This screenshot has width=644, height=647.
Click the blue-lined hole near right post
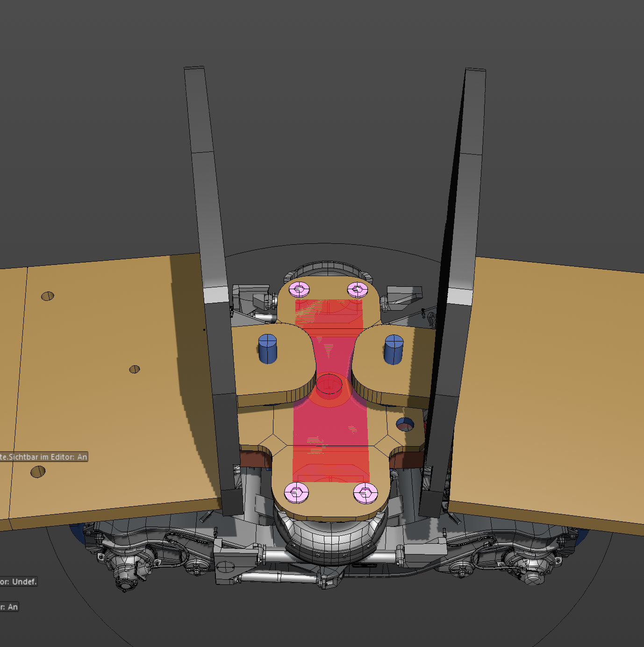405,424
